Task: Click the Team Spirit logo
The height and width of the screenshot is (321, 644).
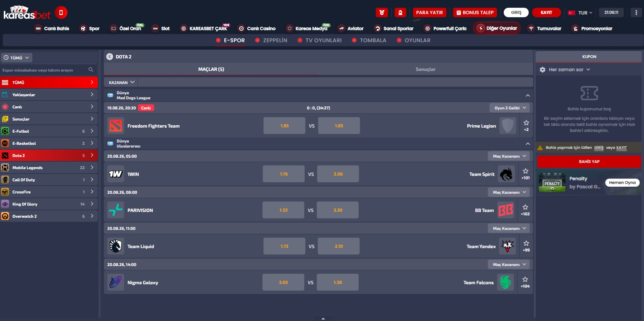Action: pyautogui.click(x=506, y=174)
